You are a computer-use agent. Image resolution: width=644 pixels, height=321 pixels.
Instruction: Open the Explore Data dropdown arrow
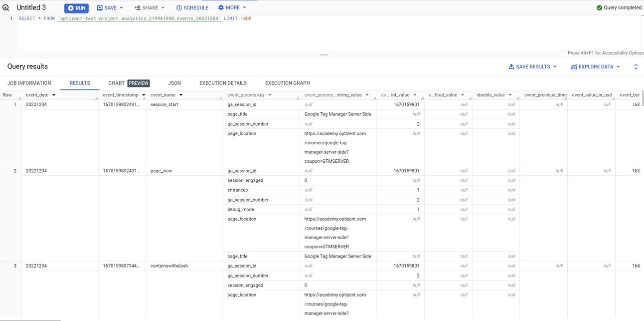[x=618, y=65]
